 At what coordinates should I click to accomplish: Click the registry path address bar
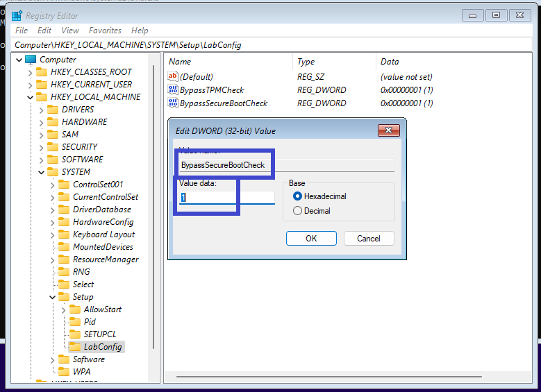pyautogui.click(x=272, y=45)
